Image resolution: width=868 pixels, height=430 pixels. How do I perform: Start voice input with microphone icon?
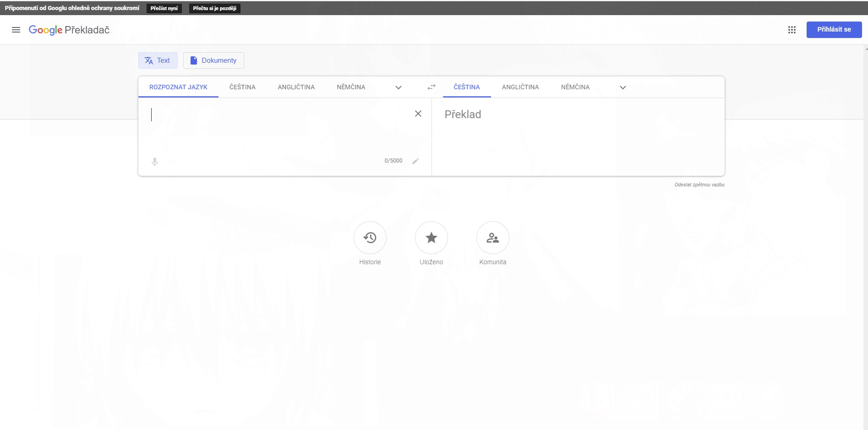(x=155, y=162)
